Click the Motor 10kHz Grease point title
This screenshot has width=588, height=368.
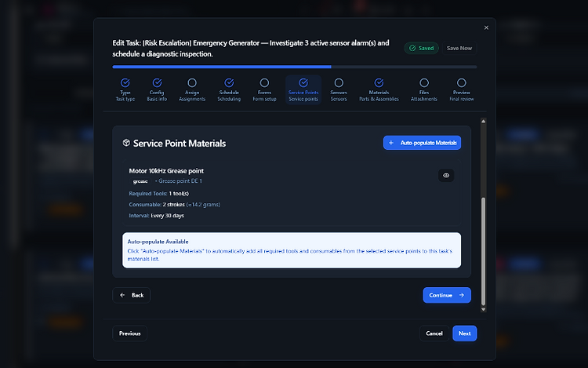166,171
